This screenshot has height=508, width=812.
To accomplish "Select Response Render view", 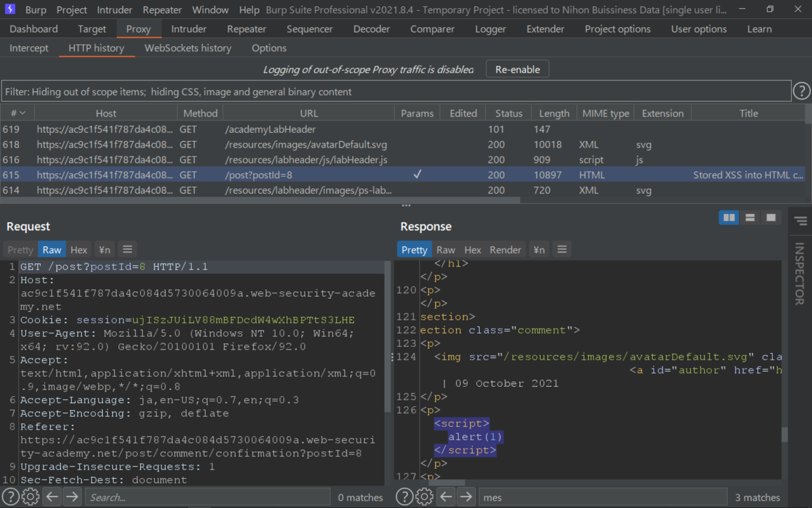I will pyautogui.click(x=505, y=249).
